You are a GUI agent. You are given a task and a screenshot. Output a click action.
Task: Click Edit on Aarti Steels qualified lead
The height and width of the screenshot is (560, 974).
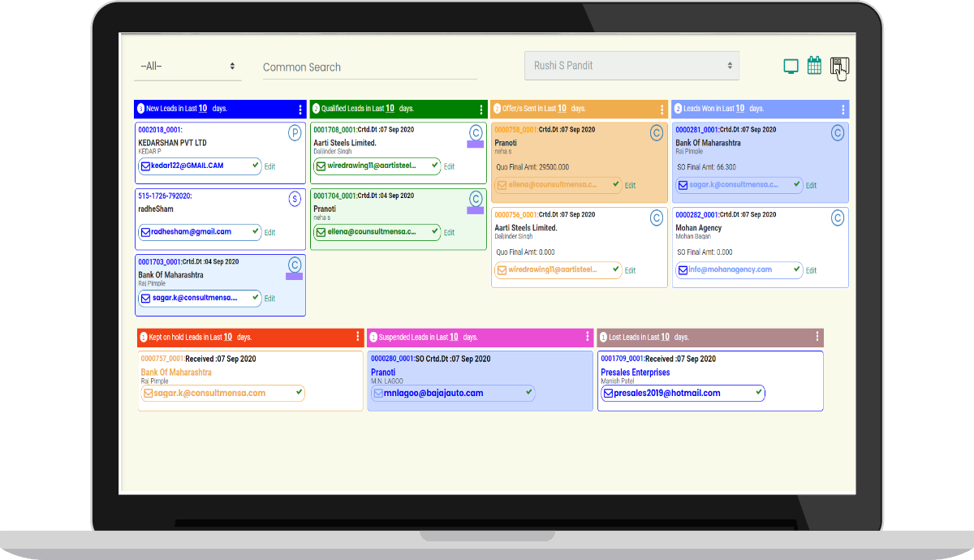tap(449, 166)
